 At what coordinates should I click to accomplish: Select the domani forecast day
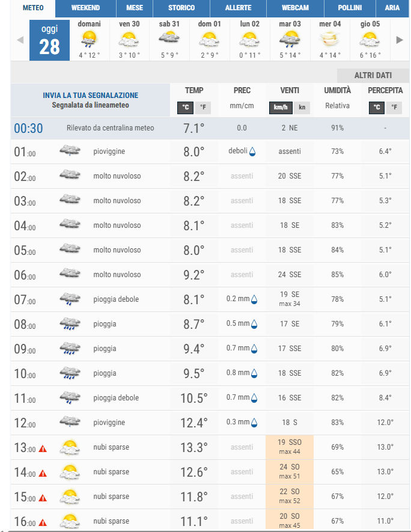90,38
